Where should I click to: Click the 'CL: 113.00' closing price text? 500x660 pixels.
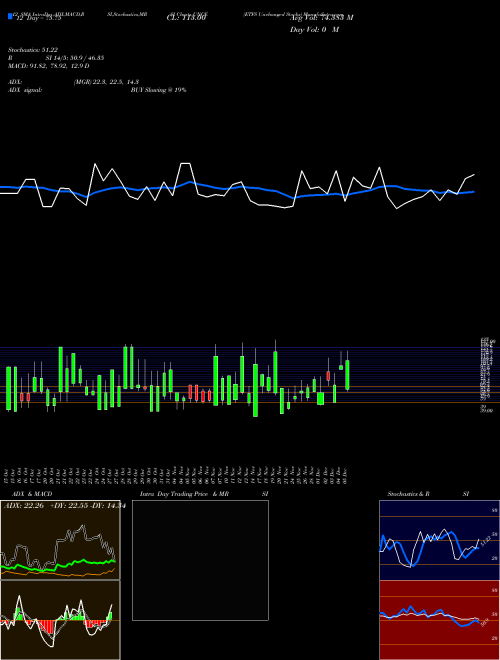click(186, 18)
